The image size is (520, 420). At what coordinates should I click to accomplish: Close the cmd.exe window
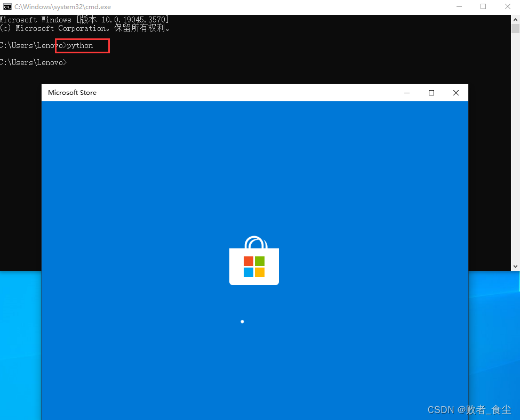[508, 6]
